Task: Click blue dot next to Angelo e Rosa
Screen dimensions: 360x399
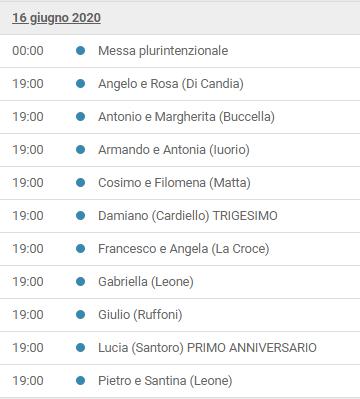Action: [80, 84]
